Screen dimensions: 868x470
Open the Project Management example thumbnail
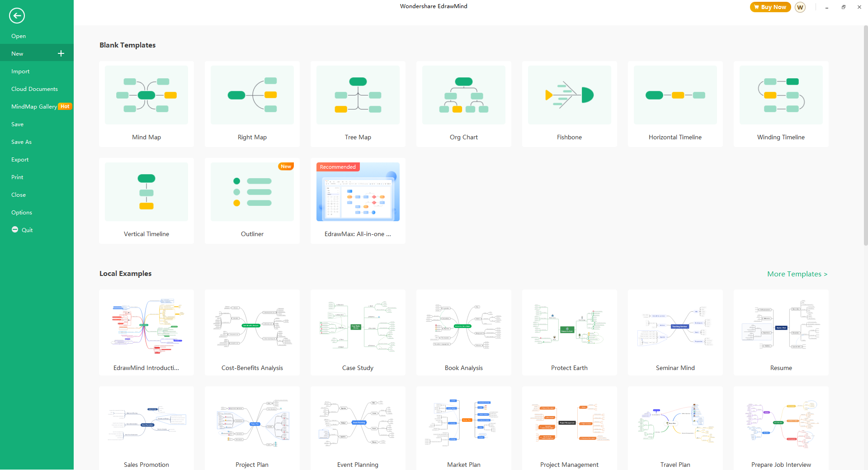point(570,423)
